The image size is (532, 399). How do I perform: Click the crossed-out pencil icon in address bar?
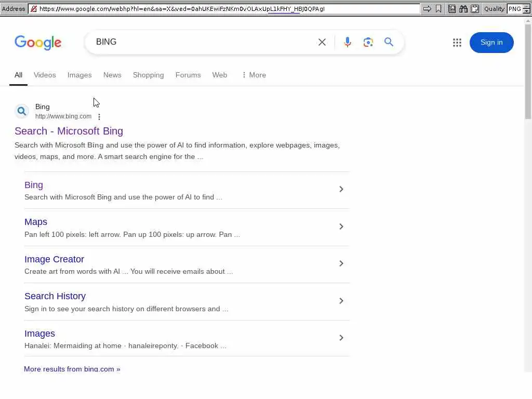[x=34, y=9]
